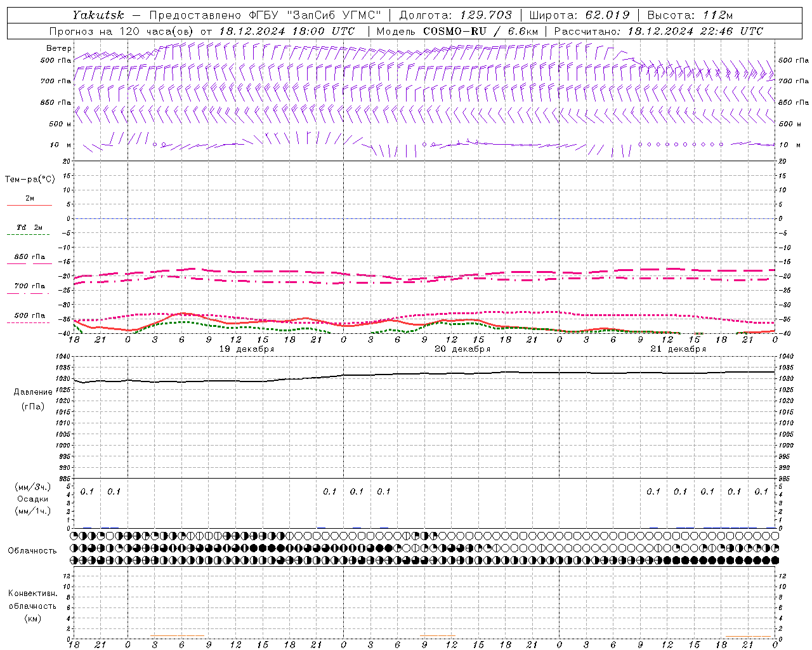Select the Облачность cloud cover label
Image resolution: width=812 pixels, height=650 pixels.
point(32,550)
